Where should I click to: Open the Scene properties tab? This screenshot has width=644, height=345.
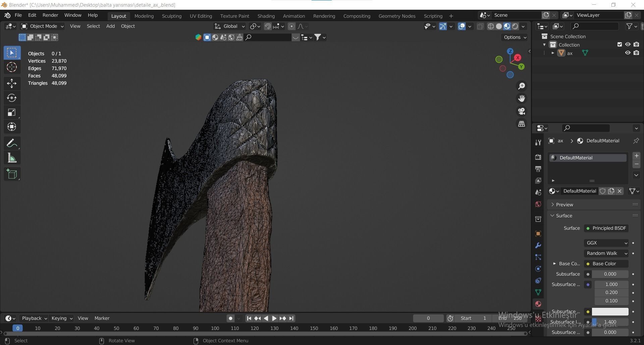538,192
